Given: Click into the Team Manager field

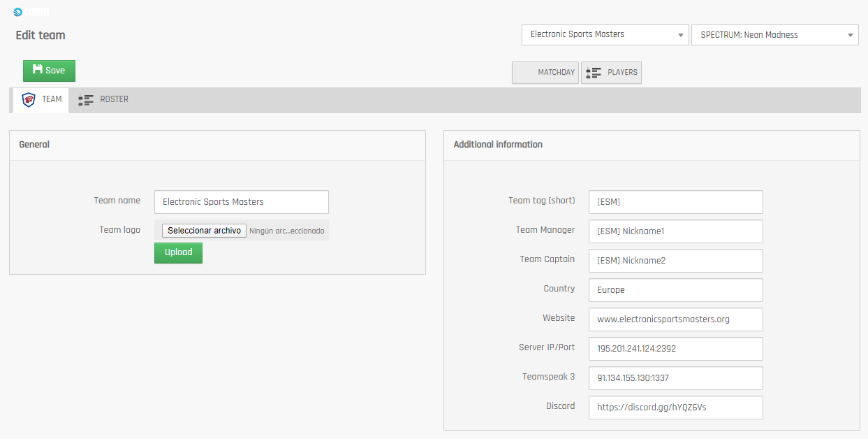Looking at the screenshot, I should pos(676,231).
